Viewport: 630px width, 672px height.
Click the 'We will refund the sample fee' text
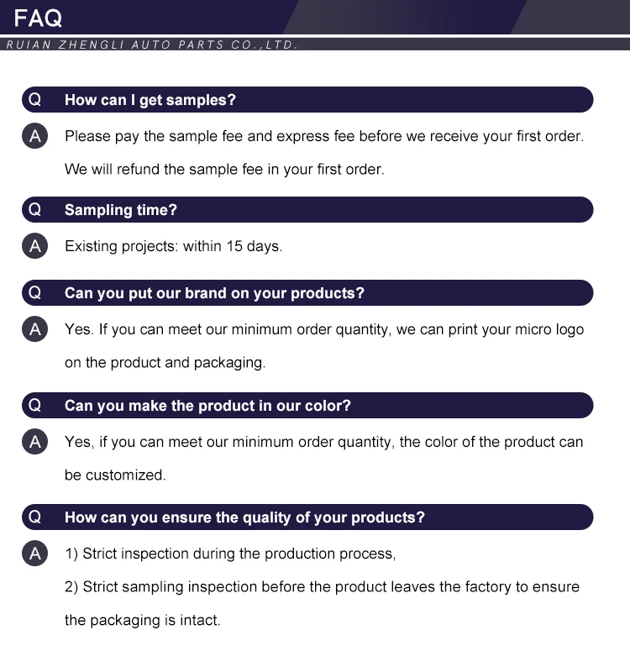click(224, 169)
